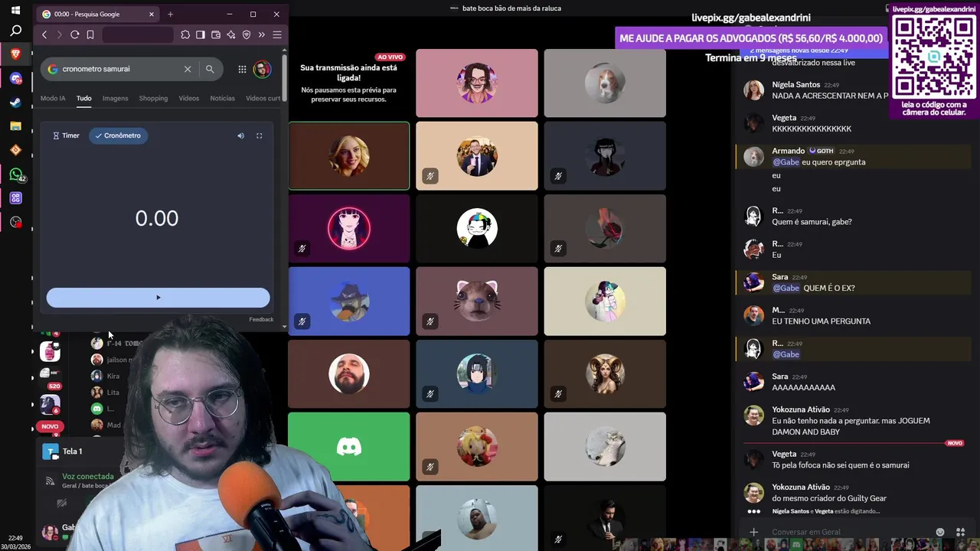
Task: Click the Google search magnifier button
Action: point(210,69)
